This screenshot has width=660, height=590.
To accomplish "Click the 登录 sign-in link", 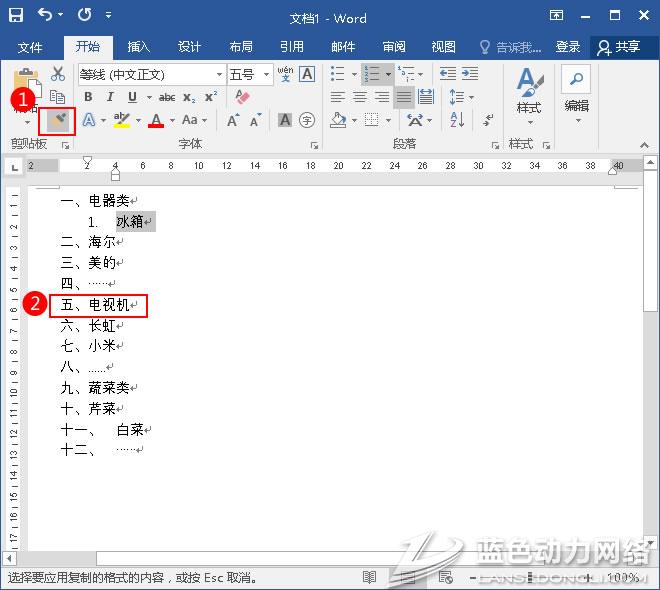I will coord(568,47).
